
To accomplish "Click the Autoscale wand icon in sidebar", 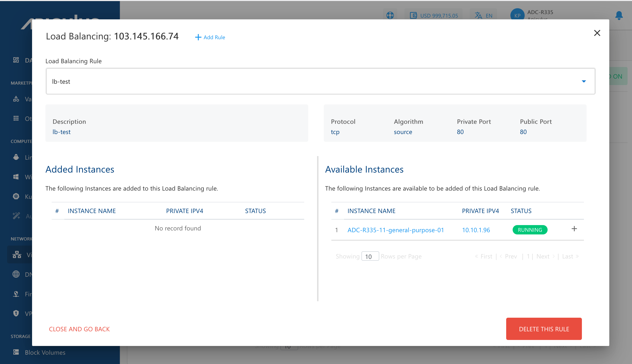I will (16, 216).
